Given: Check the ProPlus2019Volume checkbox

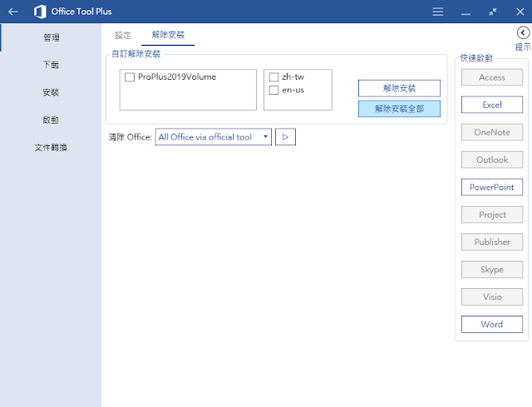Looking at the screenshot, I should tap(130, 77).
